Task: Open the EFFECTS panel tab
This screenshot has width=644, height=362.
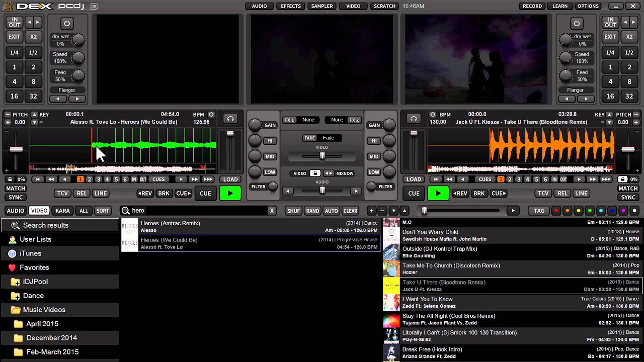Action: coord(290,6)
